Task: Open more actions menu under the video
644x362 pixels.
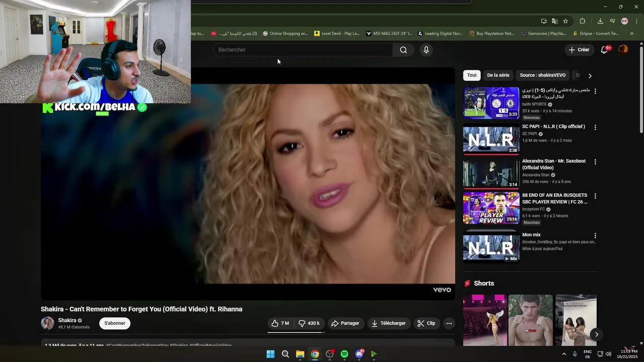Action: coord(449,323)
